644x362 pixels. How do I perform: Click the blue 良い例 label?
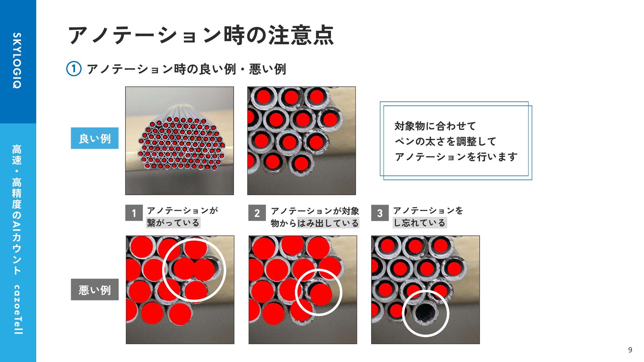point(95,138)
